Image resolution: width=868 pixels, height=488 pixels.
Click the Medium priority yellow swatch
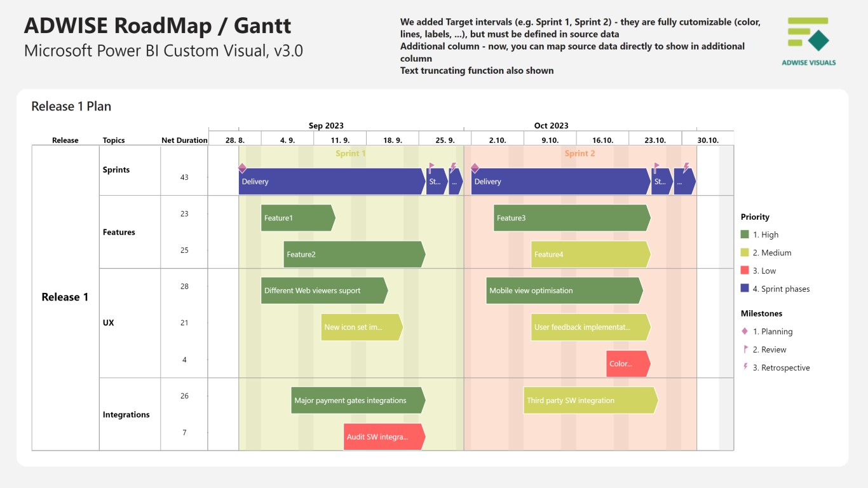(x=745, y=252)
